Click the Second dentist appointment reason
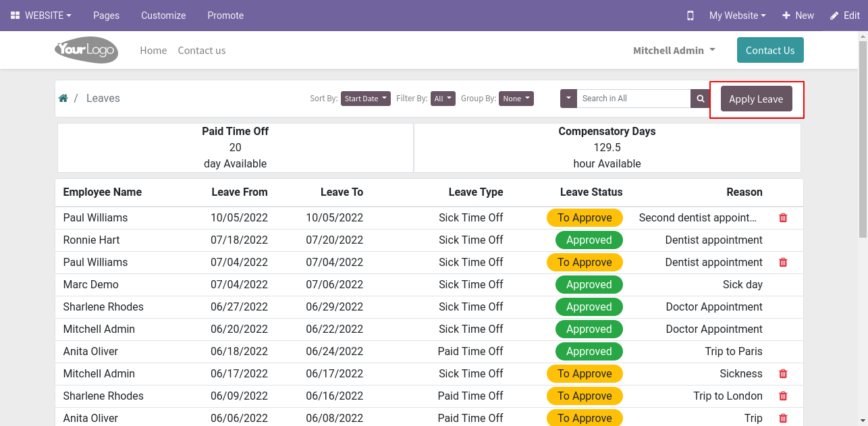The height and width of the screenshot is (426, 868). click(698, 218)
